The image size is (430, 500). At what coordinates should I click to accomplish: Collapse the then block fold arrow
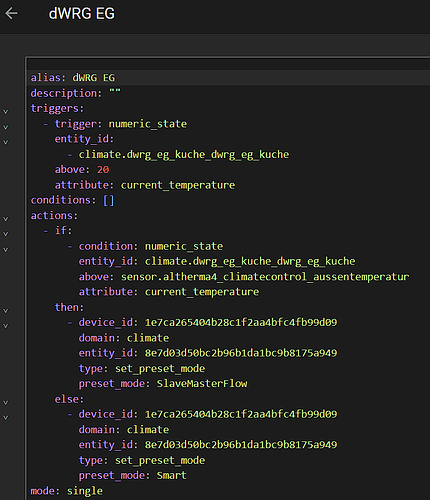[6, 311]
